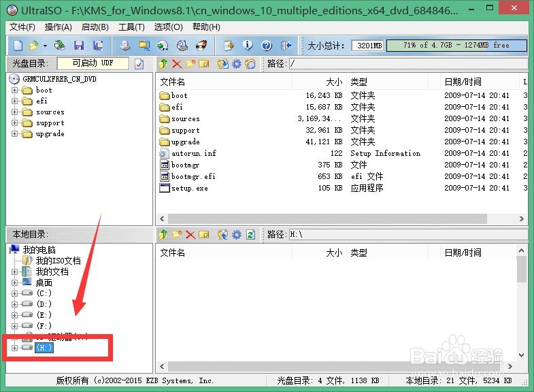This screenshot has height=392, width=534.
Task: Create new folder in disc pane toolbar
Action: 190,64
